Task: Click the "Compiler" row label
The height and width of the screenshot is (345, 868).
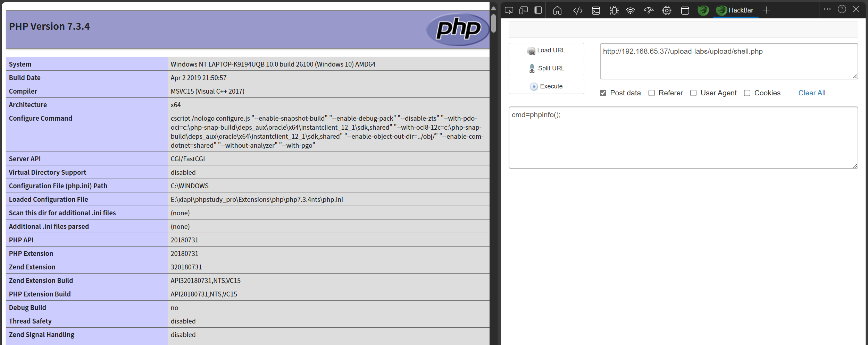Action: pos(23,91)
